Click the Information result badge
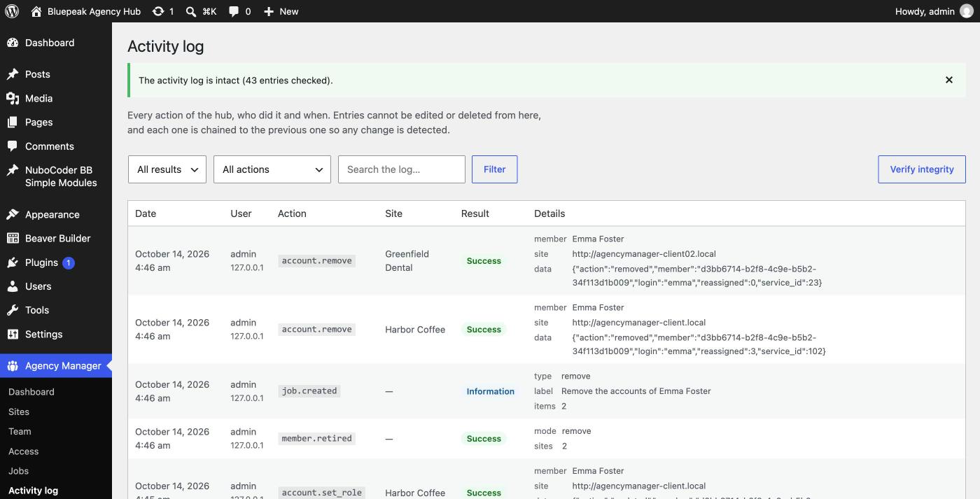The width and height of the screenshot is (980, 499). (x=491, y=391)
